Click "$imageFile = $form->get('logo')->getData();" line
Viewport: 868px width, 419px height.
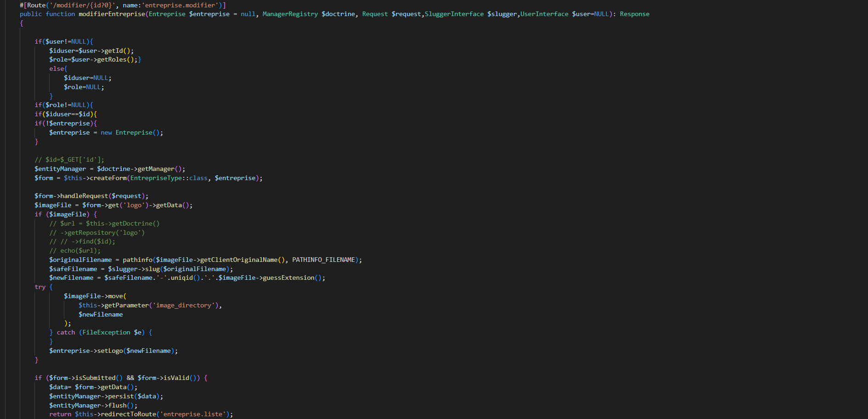click(113, 205)
